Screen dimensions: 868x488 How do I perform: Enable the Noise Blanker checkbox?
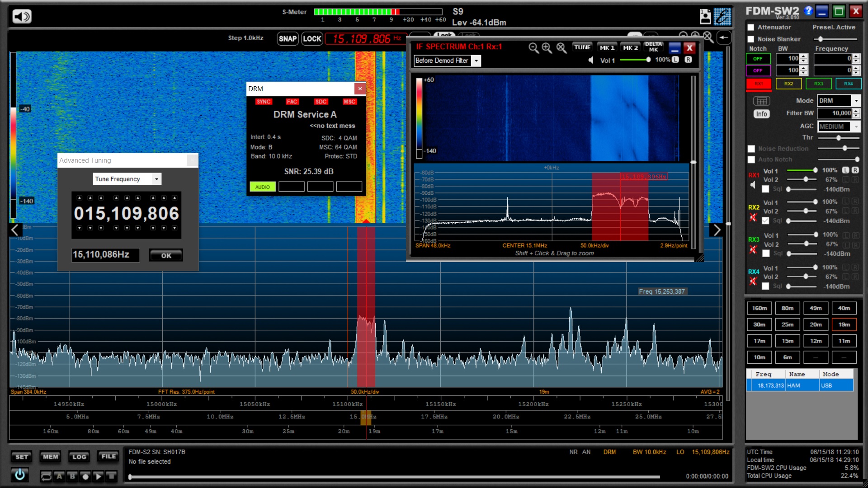(751, 39)
